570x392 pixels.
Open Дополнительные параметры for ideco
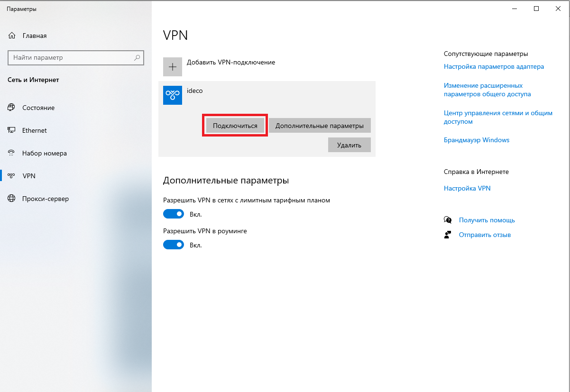coord(320,126)
